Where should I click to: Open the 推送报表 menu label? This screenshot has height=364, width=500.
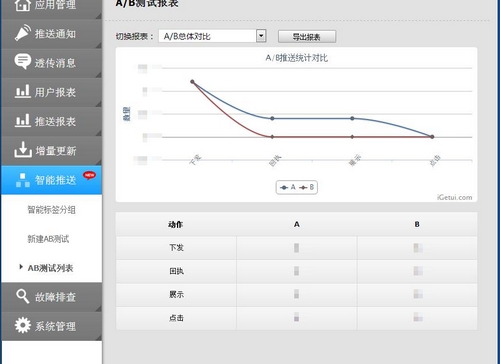click(55, 121)
